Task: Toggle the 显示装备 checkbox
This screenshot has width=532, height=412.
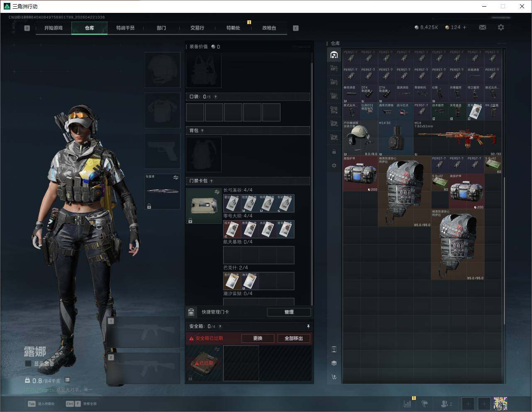Action: [28, 363]
